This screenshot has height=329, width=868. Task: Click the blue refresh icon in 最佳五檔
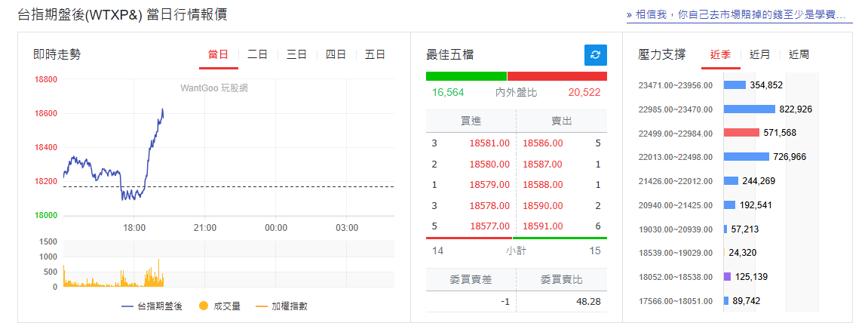coord(595,55)
